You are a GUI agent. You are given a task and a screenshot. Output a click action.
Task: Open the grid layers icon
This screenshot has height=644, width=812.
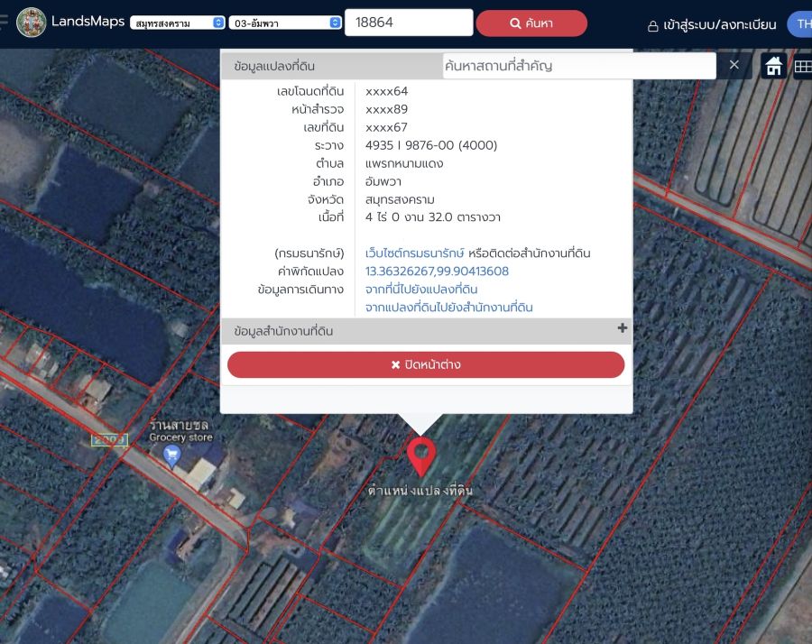[802, 66]
